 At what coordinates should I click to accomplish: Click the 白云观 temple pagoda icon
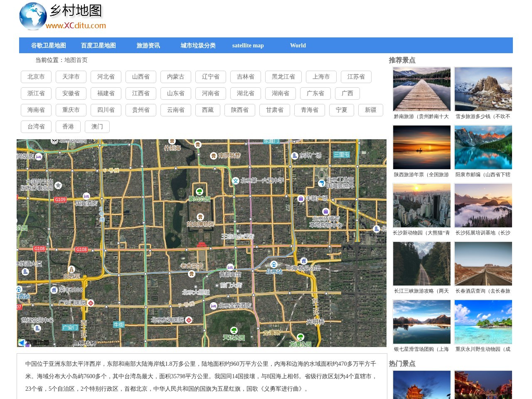click(71, 269)
